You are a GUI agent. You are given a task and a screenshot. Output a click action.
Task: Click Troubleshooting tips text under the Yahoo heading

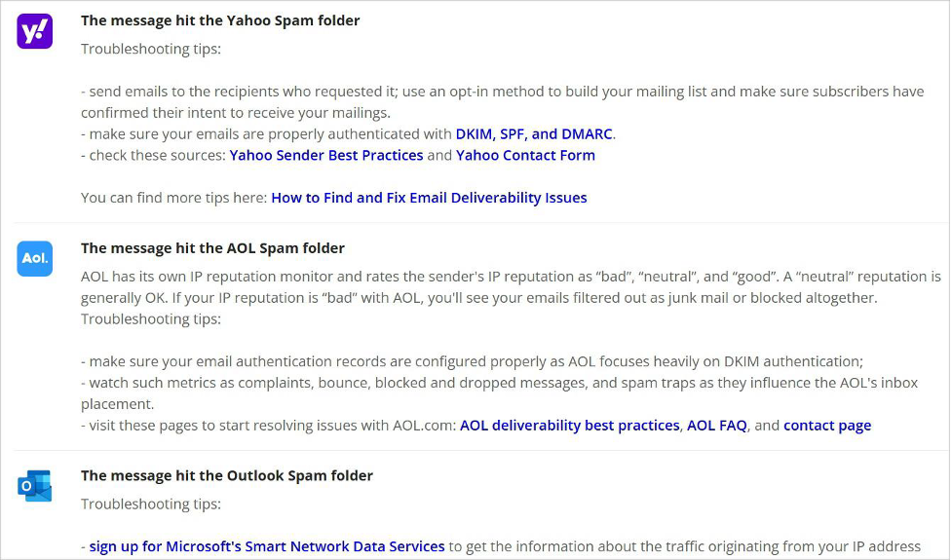pos(151,49)
